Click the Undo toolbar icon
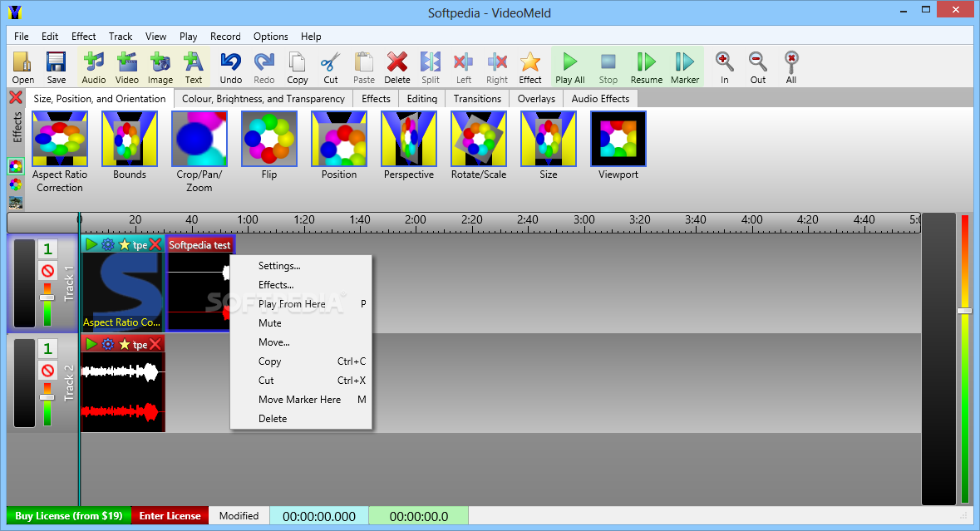The width and height of the screenshot is (980, 531). point(230,66)
